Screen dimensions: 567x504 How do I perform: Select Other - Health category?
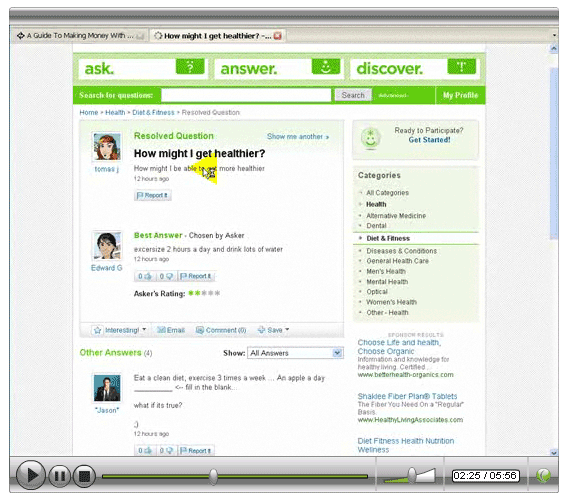coord(387,312)
